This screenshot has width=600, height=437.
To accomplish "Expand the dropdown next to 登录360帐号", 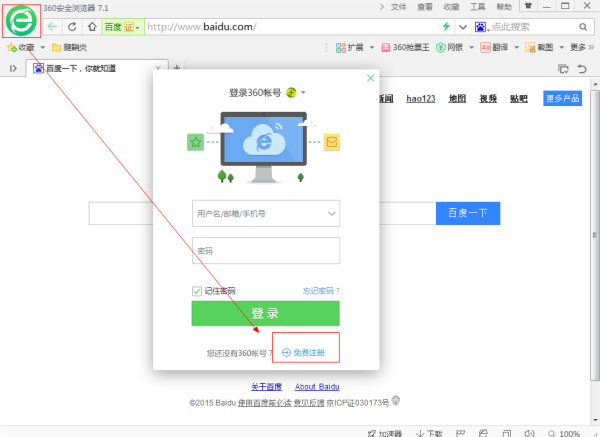I will tap(303, 93).
